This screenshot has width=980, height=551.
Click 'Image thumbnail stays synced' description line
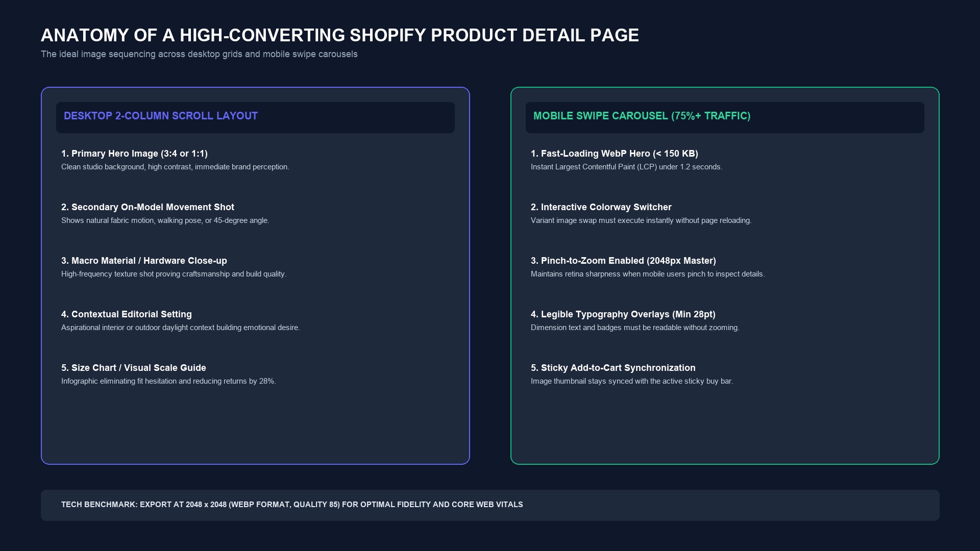tap(632, 381)
